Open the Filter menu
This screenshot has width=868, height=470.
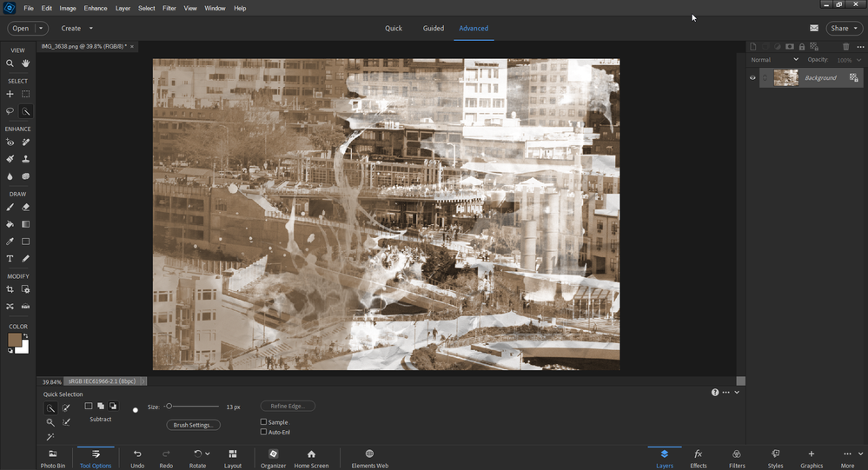[x=169, y=9]
